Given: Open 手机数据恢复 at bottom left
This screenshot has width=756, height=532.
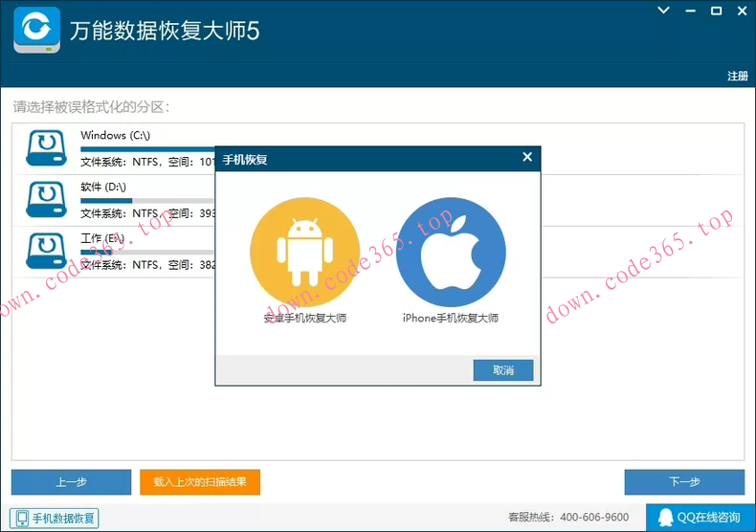Looking at the screenshot, I should tap(55, 519).
